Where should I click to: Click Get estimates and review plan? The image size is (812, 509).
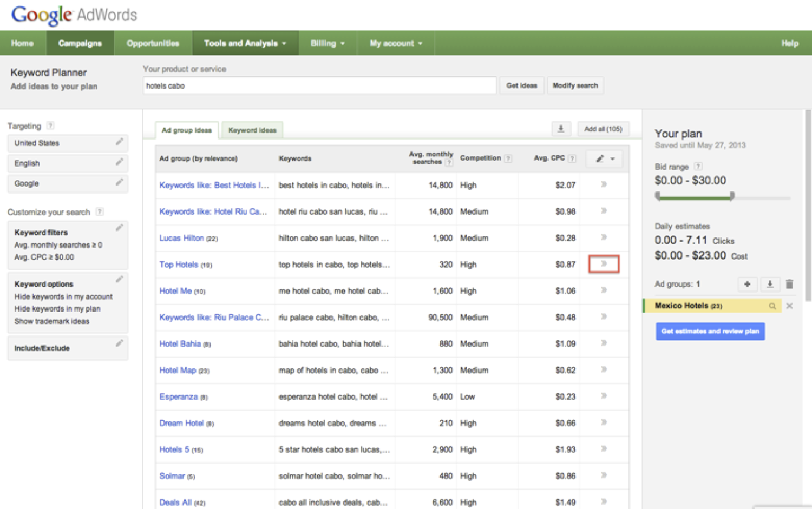(710, 331)
